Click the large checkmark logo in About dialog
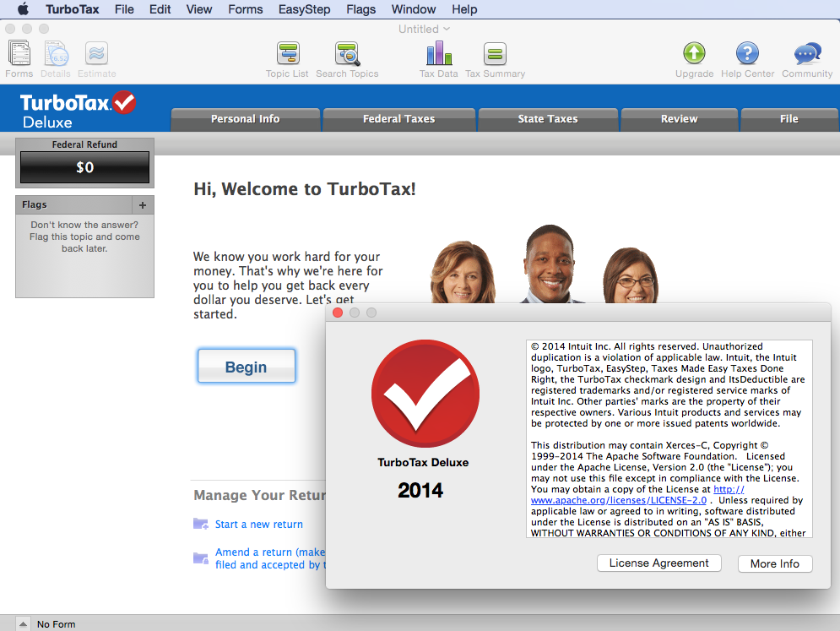This screenshot has height=631, width=840. pyautogui.click(x=425, y=394)
